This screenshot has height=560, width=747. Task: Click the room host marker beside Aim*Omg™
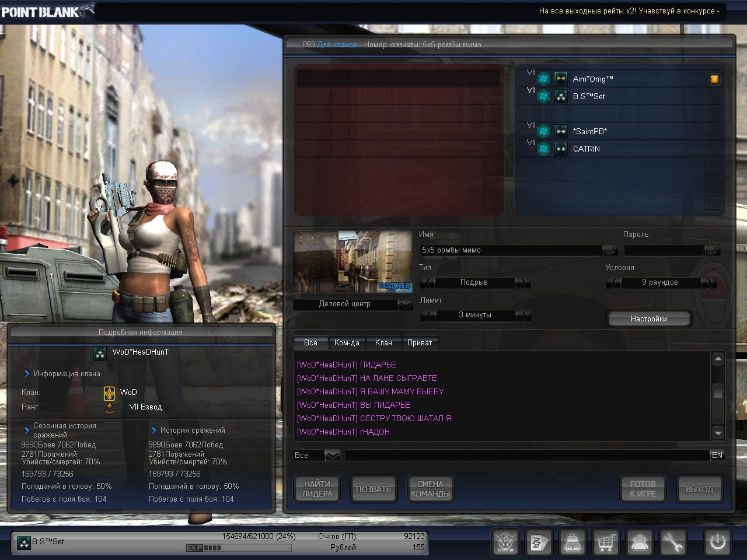click(x=714, y=79)
